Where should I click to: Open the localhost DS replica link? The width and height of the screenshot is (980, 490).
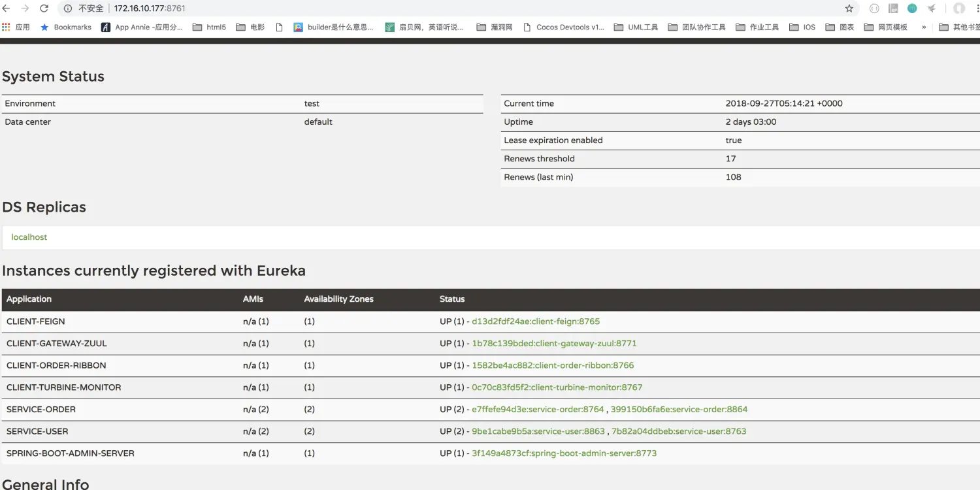click(x=29, y=237)
